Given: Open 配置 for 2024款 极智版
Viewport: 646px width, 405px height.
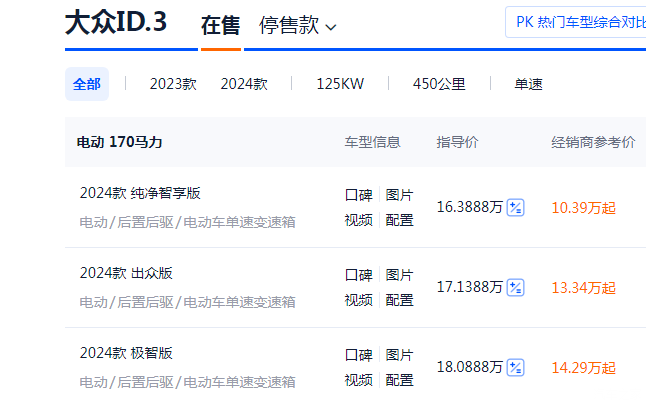Looking at the screenshot, I should [x=399, y=380].
